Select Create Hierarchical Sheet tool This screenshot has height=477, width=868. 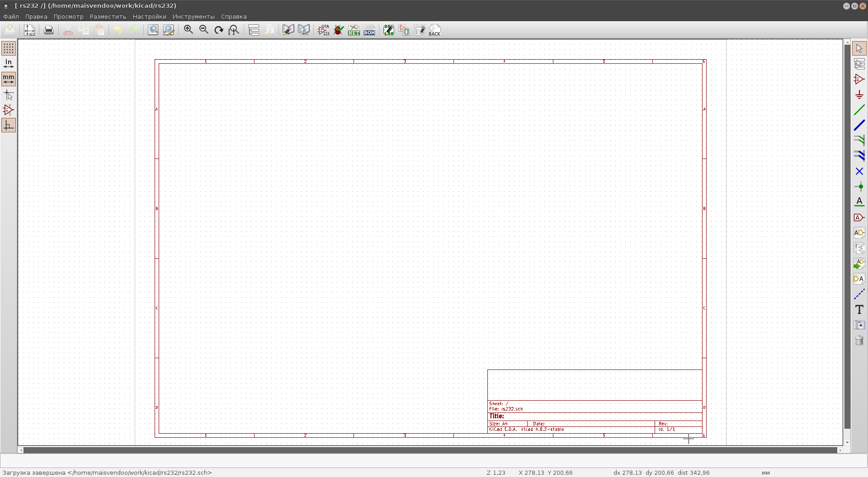859,248
